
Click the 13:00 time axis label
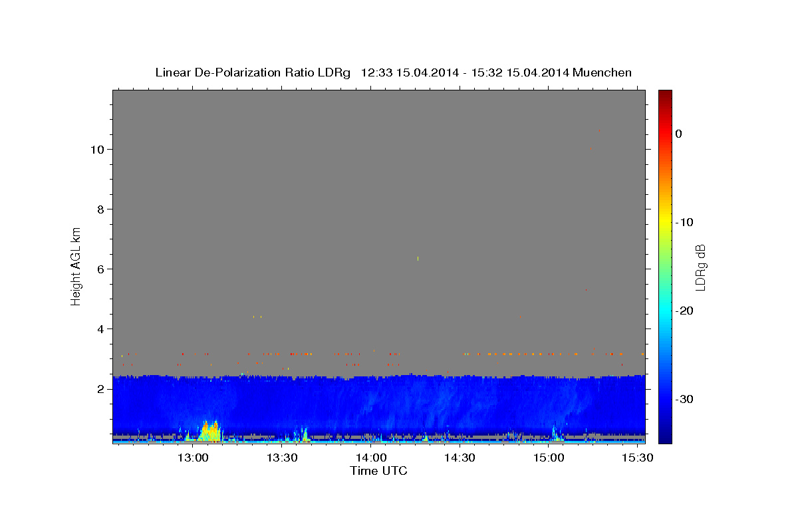pos(194,458)
